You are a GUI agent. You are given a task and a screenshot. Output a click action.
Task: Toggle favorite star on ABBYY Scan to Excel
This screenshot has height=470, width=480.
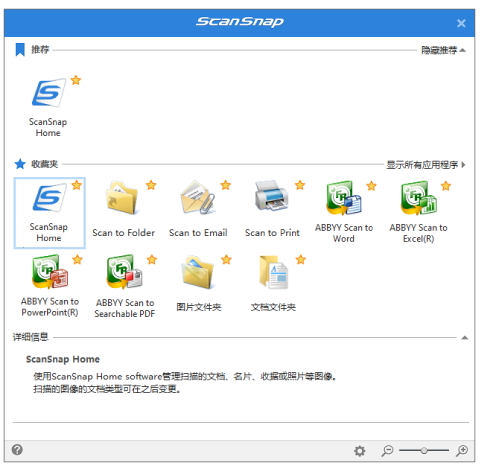coord(446,186)
